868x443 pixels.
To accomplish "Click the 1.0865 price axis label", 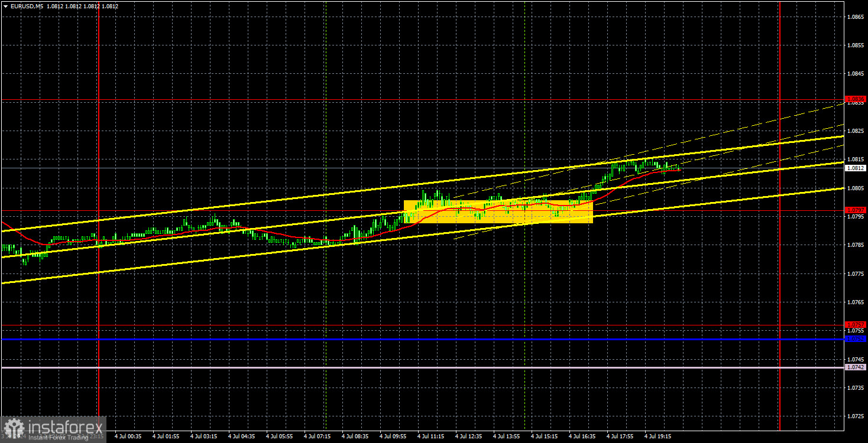I will [x=856, y=17].
